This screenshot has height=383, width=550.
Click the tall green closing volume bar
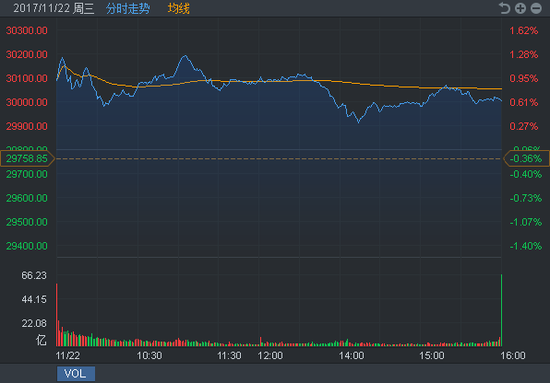502,310
